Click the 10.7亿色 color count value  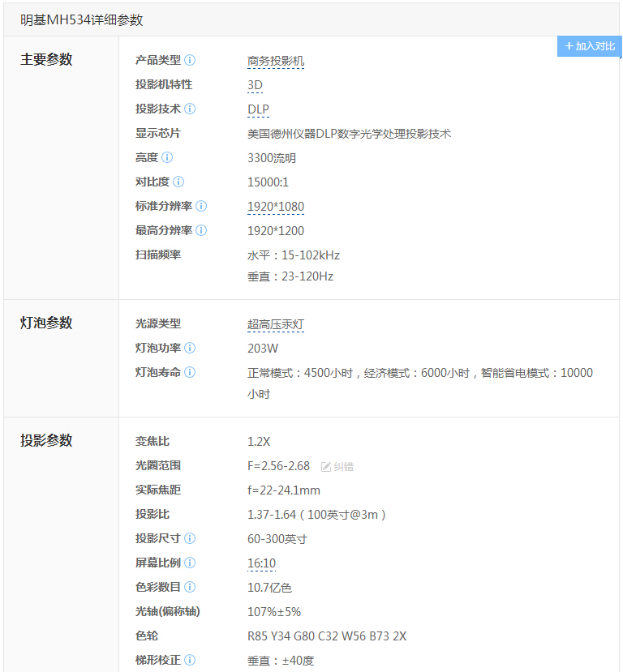coord(269,588)
